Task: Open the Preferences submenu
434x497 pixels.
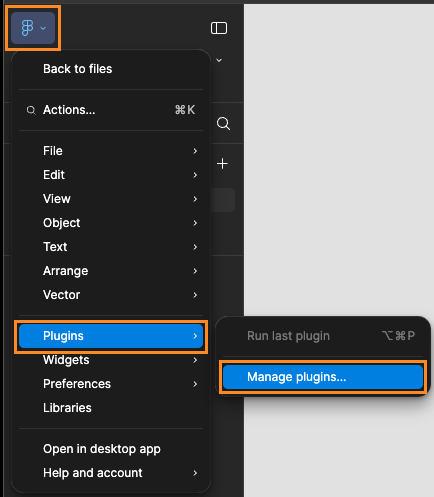Action: coord(111,384)
